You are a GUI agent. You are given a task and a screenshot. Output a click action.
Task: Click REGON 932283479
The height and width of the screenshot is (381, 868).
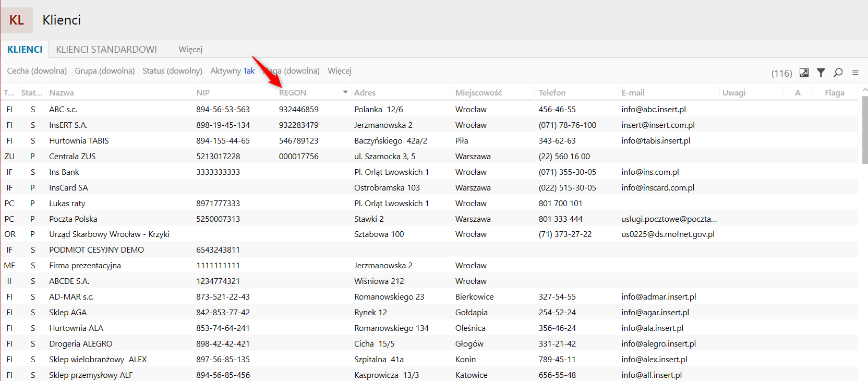(298, 125)
